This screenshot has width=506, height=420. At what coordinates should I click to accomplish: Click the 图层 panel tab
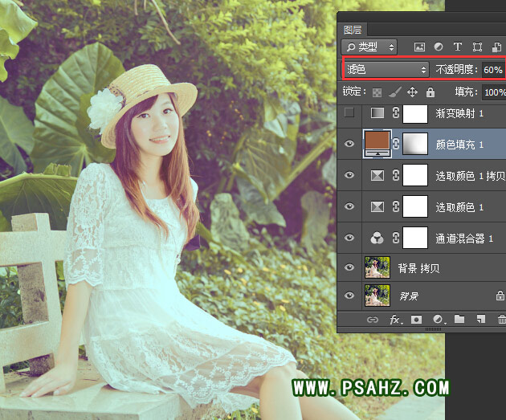353,30
